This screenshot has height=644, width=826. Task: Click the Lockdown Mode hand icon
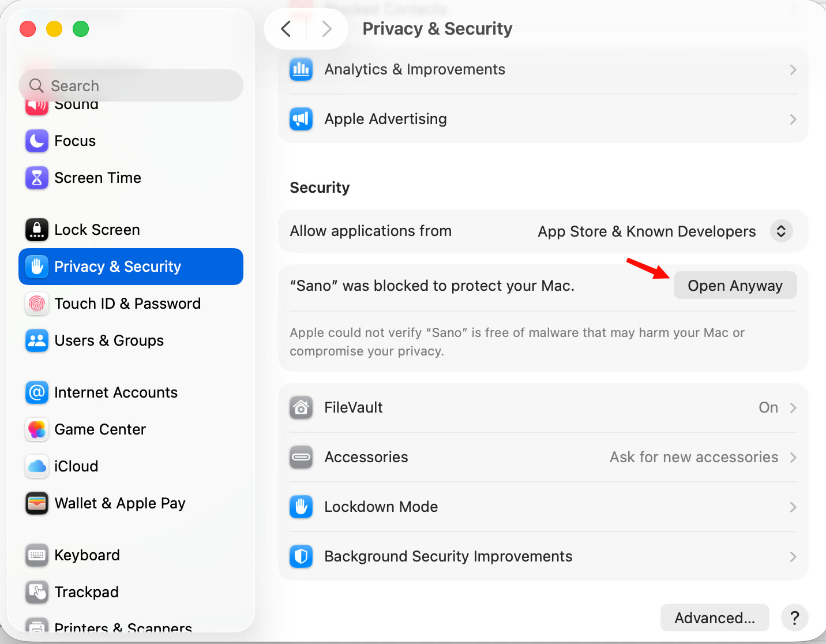click(301, 507)
